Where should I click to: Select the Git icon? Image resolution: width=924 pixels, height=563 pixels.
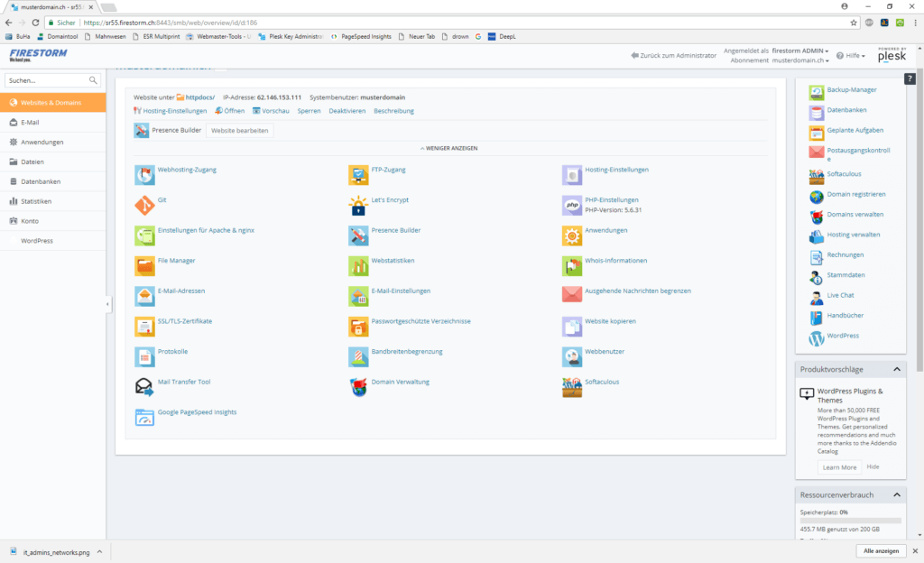point(146,205)
